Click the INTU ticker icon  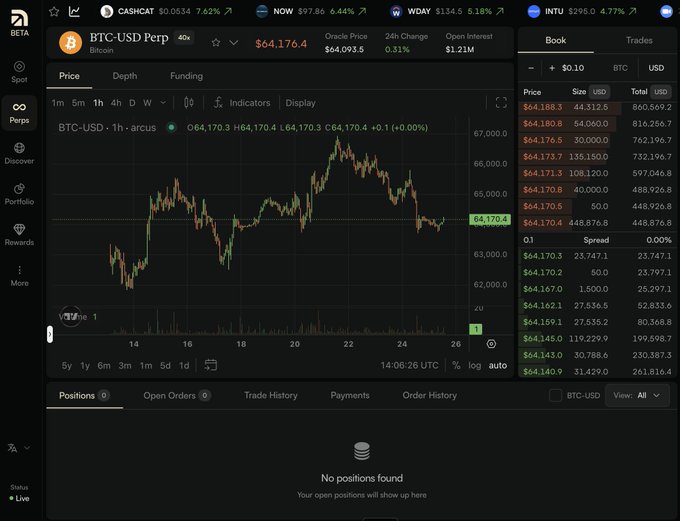(x=533, y=11)
